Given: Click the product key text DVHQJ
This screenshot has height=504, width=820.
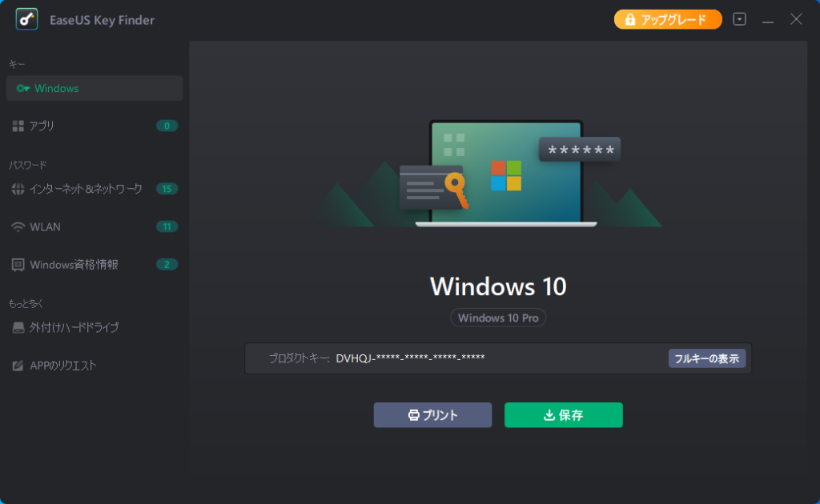Looking at the screenshot, I should (411, 358).
